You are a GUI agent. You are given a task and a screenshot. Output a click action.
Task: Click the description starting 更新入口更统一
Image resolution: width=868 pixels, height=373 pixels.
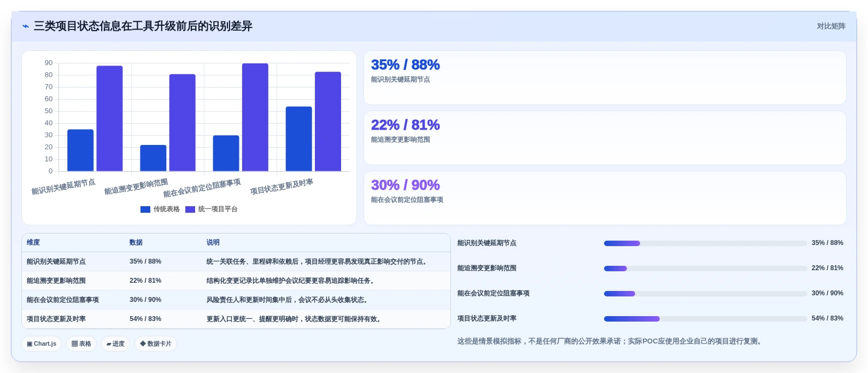click(295, 319)
